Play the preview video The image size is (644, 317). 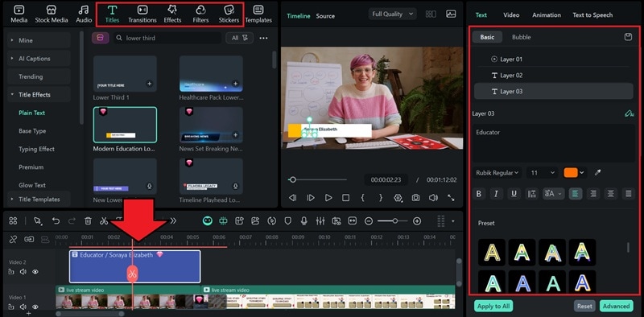click(328, 198)
